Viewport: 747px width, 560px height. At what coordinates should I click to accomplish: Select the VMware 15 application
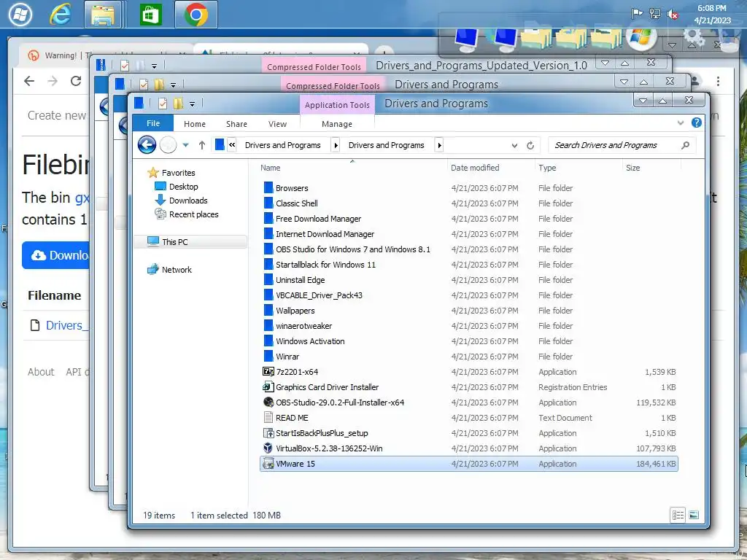(x=469, y=464)
